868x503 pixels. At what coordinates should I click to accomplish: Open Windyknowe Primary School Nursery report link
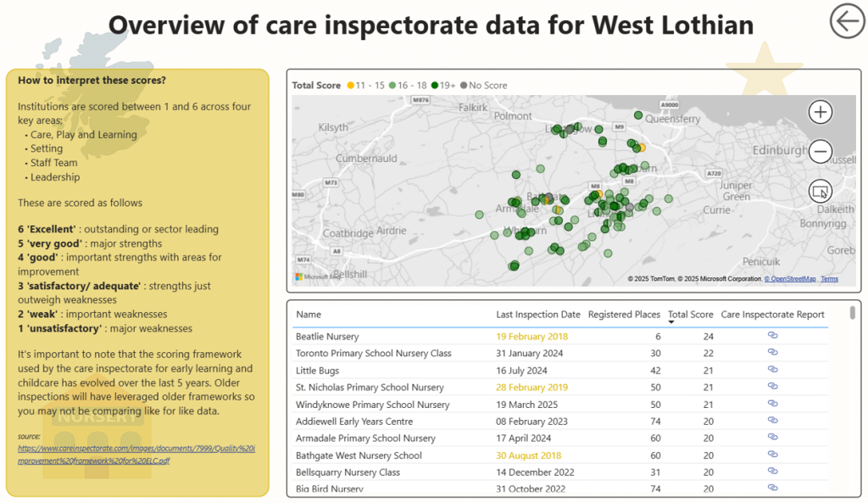(773, 403)
